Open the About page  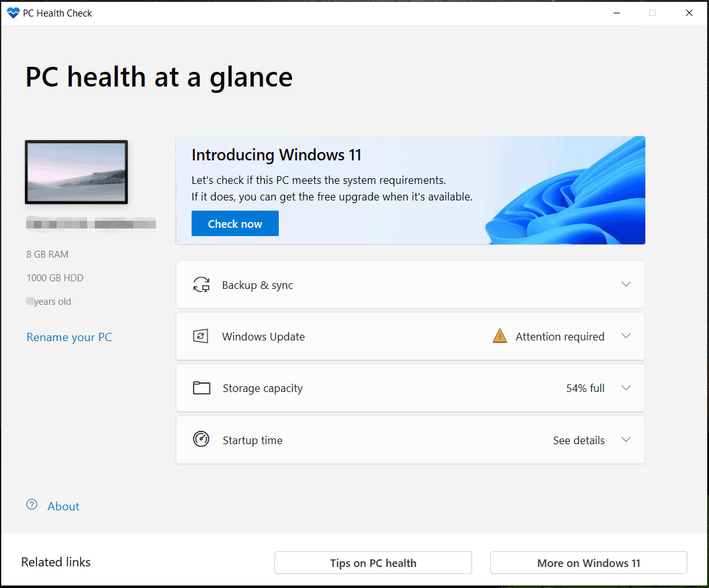point(63,506)
